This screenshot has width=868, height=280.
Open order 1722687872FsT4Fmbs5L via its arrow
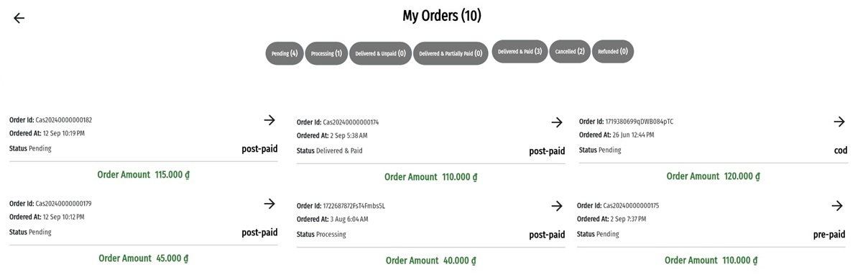click(557, 206)
